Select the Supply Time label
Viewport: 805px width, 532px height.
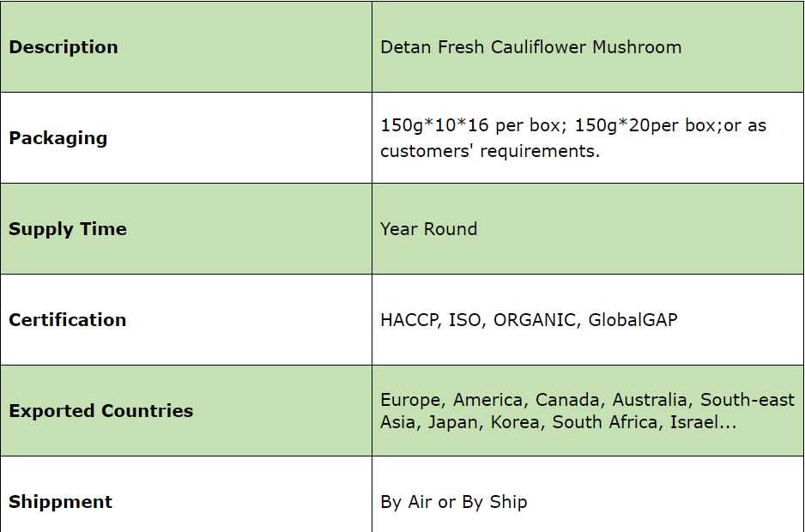68,229
